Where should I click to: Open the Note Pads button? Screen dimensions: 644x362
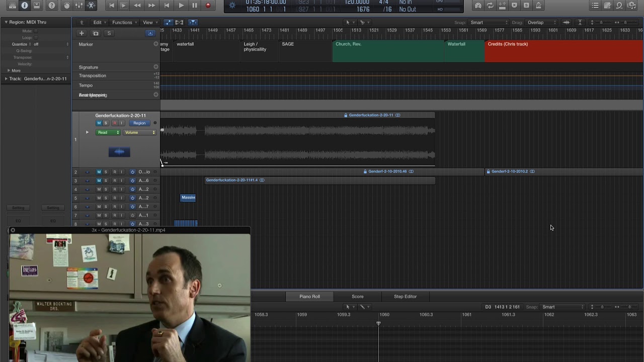(x=607, y=6)
